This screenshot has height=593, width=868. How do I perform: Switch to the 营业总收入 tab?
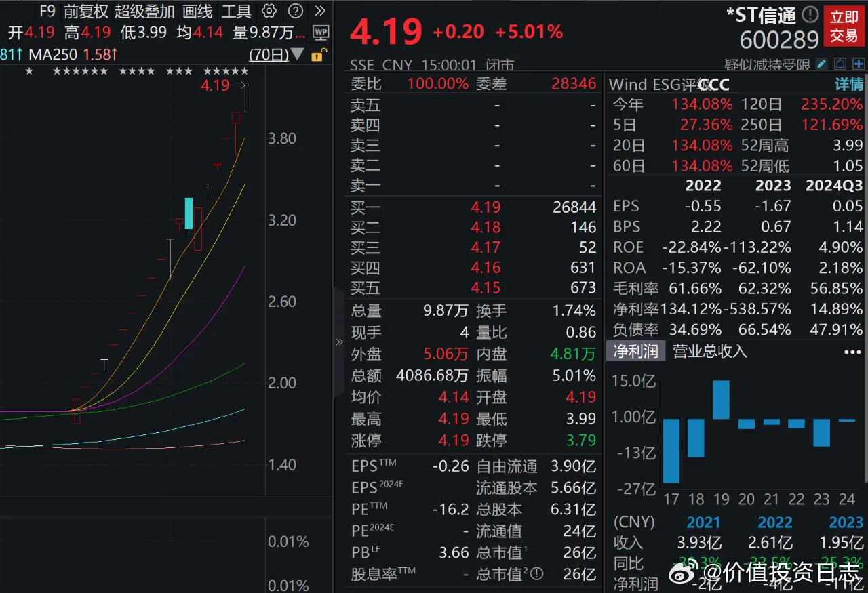(x=710, y=351)
